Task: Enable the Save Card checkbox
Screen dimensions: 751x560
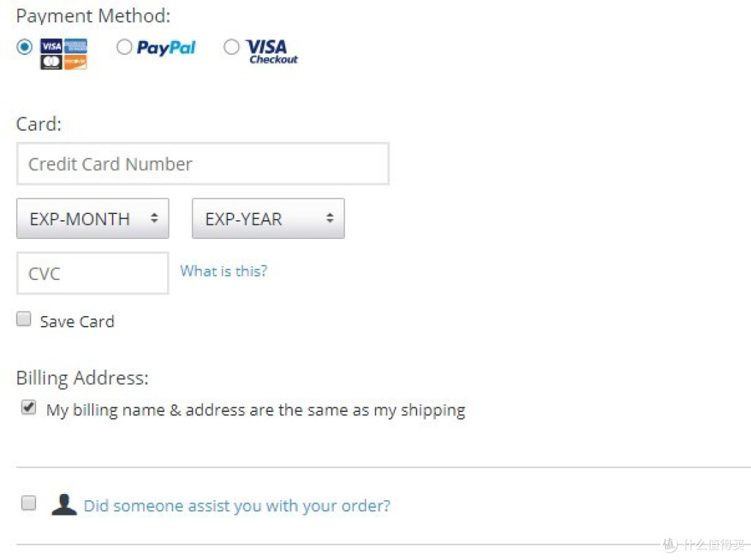Action: (24, 319)
